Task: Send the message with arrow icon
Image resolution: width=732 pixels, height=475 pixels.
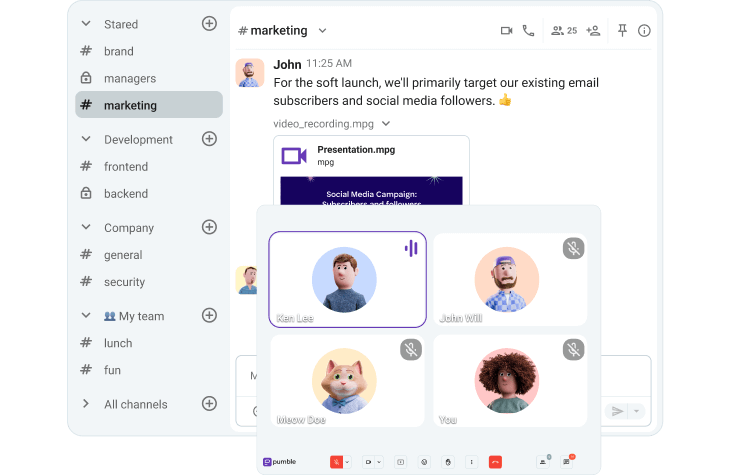Action: [x=617, y=411]
